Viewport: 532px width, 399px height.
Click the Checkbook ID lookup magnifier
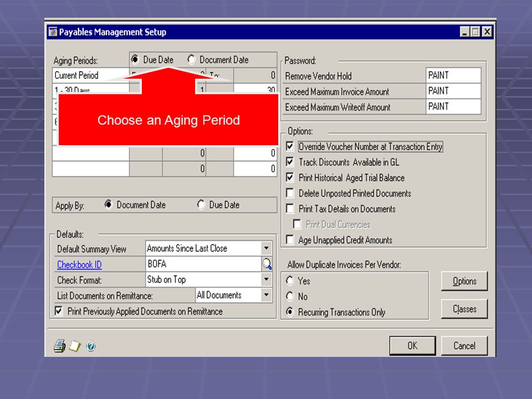[267, 264]
